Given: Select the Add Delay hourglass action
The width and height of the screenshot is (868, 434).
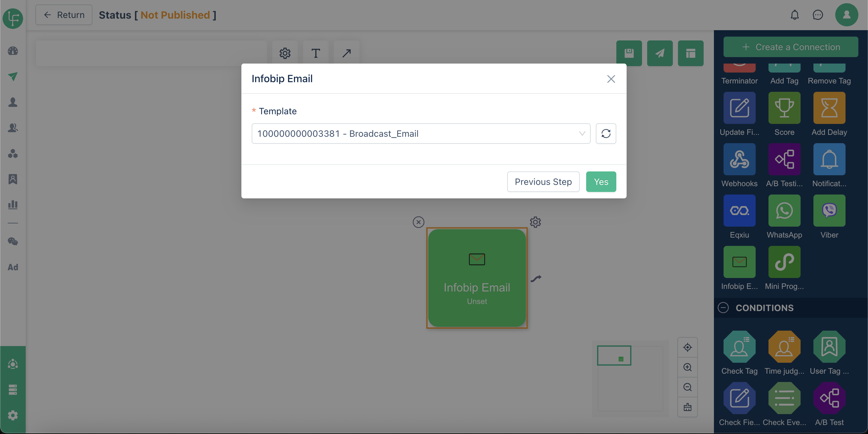Looking at the screenshot, I should [x=829, y=108].
